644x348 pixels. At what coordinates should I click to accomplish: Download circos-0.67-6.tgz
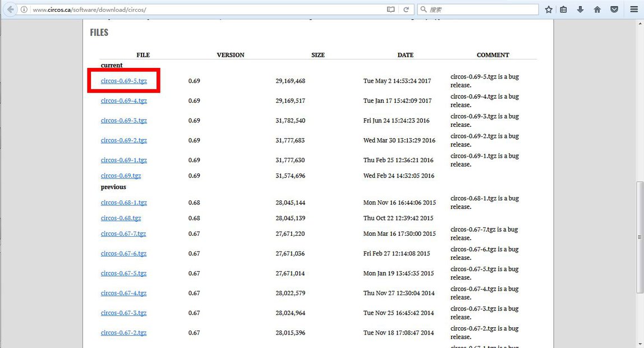[123, 254]
